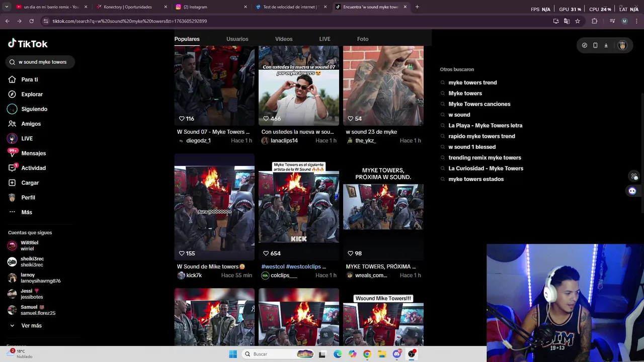Search suggestion trending remix myke towers
644x362 pixels.
[485, 158]
